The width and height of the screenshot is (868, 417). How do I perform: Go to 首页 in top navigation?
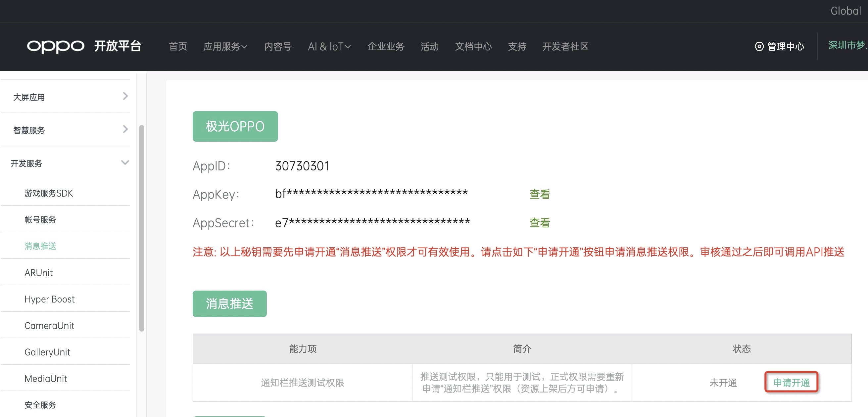point(178,46)
